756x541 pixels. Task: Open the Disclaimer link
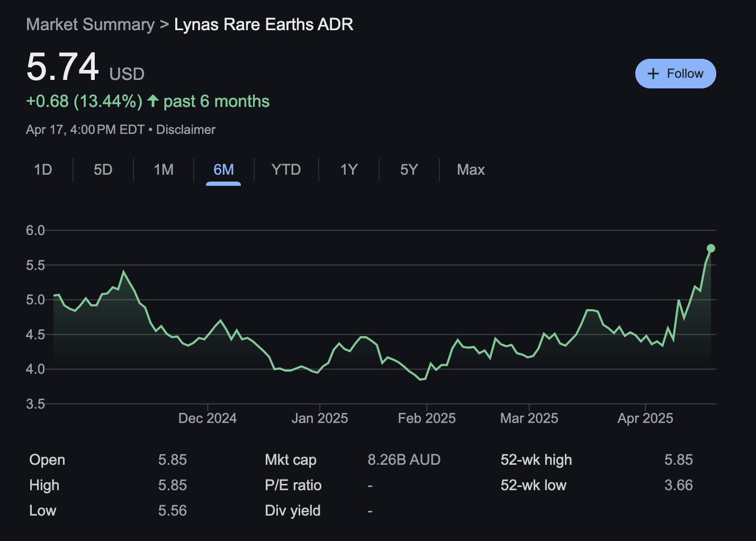(x=186, y=130)
